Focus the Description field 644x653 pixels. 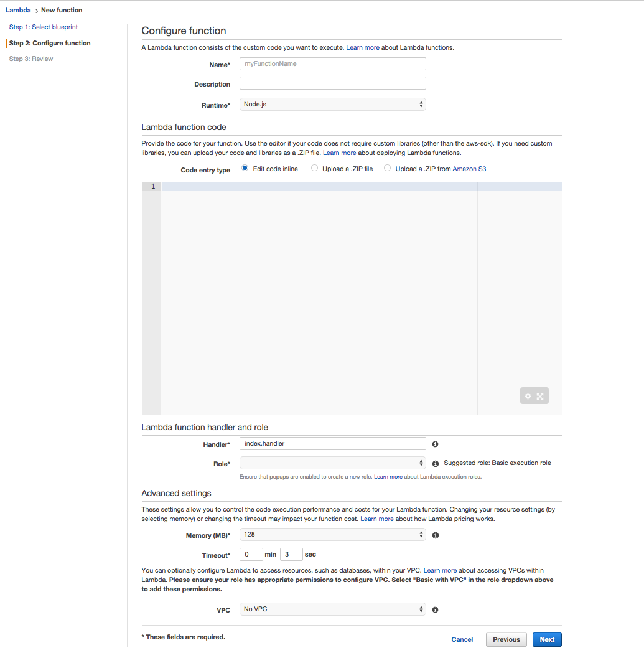pos(333,83)
